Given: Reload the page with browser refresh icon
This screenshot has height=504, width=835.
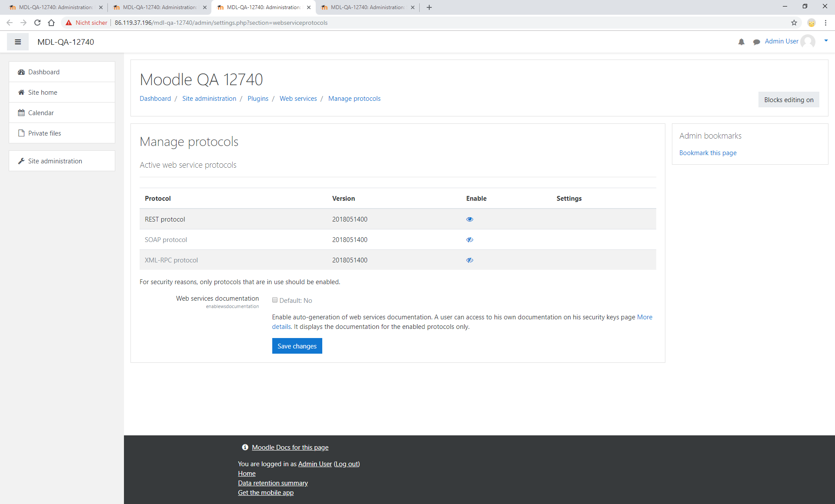Looking at the screenshot, I should (x=37, y=23).
